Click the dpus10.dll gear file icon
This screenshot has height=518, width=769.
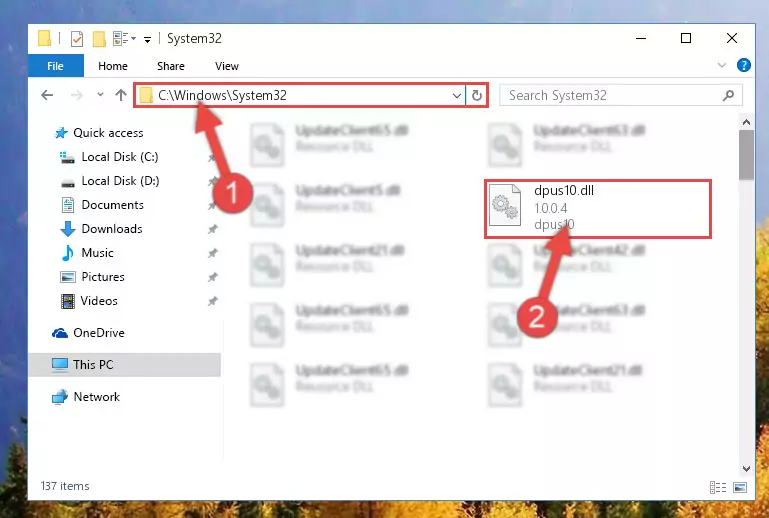pos(505,205)
